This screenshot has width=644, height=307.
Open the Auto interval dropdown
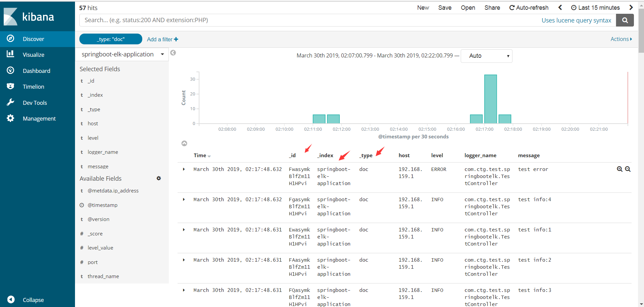(x=486, y=56)
